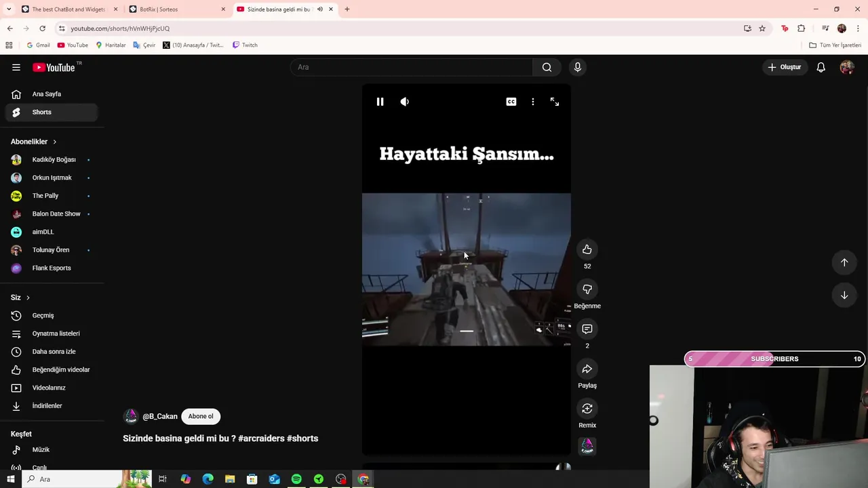Click the YouTube search magnifier button

[x=547, y=67]
